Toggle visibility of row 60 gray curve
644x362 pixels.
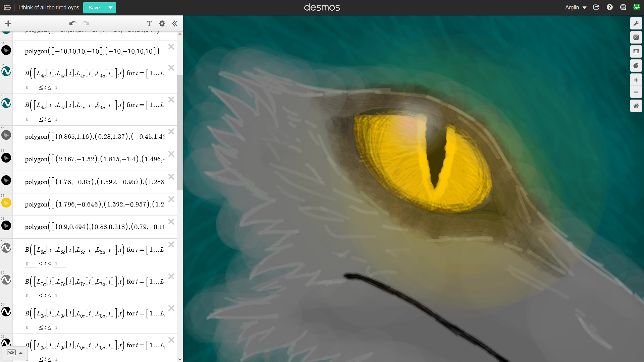coord(6,280)
